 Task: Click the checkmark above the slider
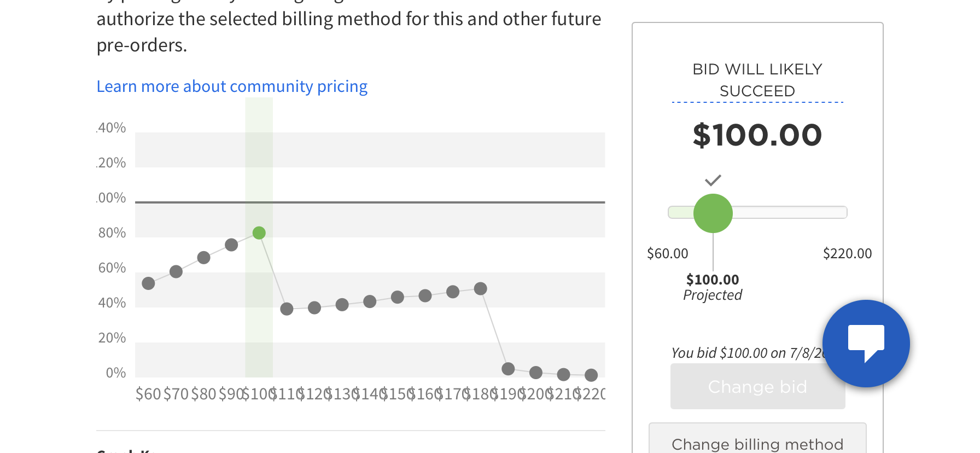coord(713,180)
